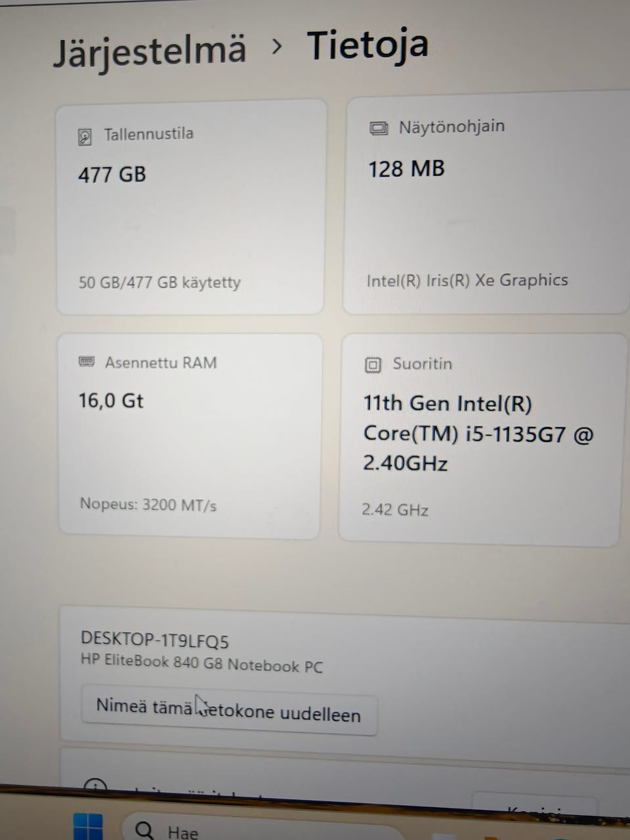630x840 pixels.
Task: Click the Suoritin card label
Action: tap(423, 364)
